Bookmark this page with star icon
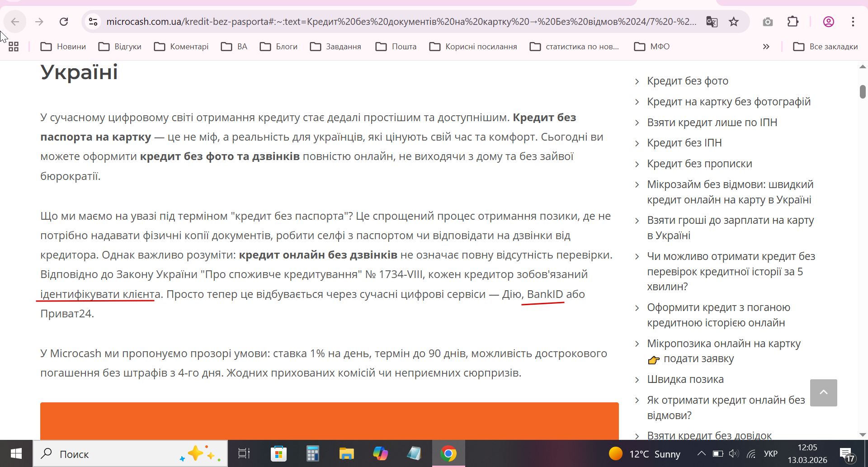The width and height of the screenshot is (868, 467). [734, 22]
